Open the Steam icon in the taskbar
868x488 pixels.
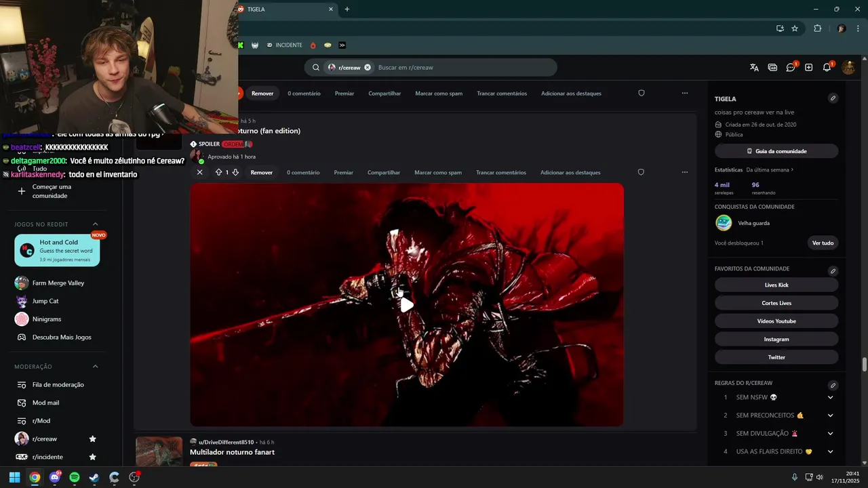(94, 477)
